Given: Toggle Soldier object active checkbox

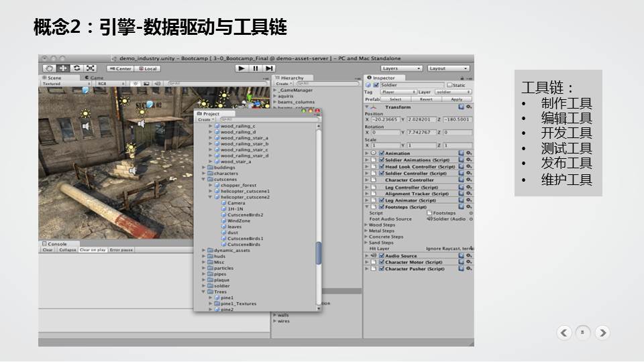Looking at the screenshot, I should [376, 85].
